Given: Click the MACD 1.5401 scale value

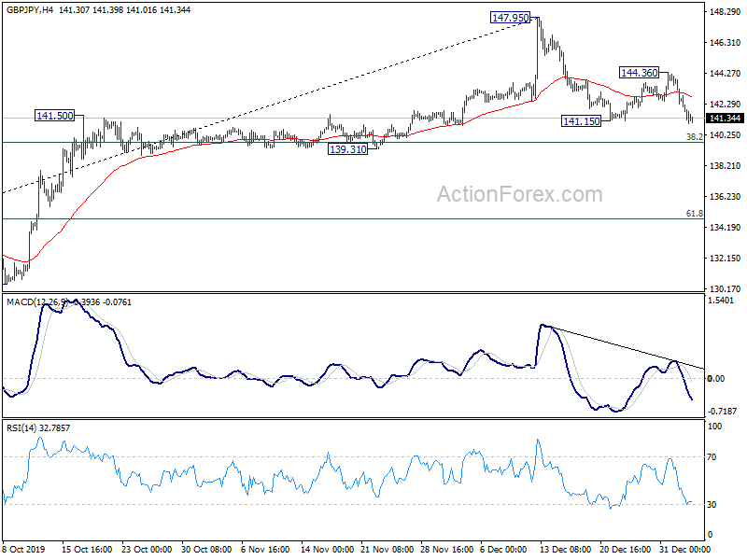Looking at the screenshot, I should [x=721, y=301].
